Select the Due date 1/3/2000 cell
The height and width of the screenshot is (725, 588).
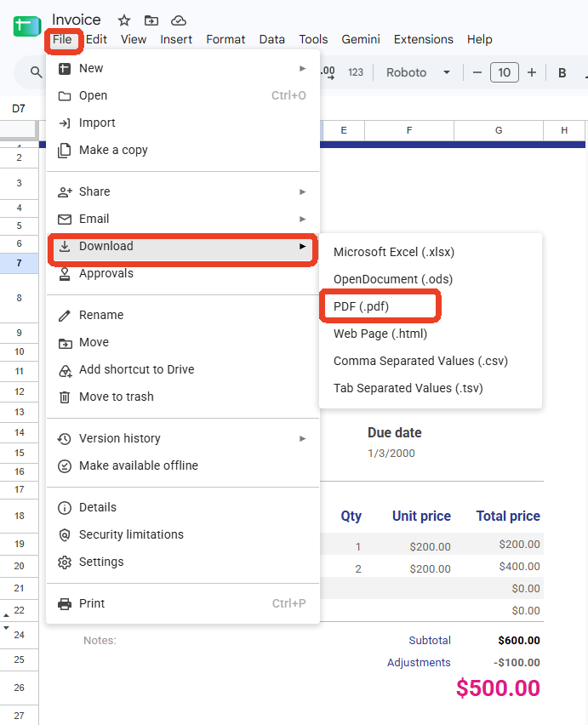click(391, 454)
